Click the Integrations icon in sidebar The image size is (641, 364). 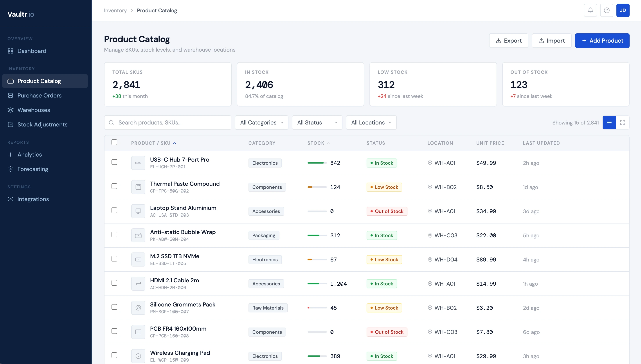point(11,199)
